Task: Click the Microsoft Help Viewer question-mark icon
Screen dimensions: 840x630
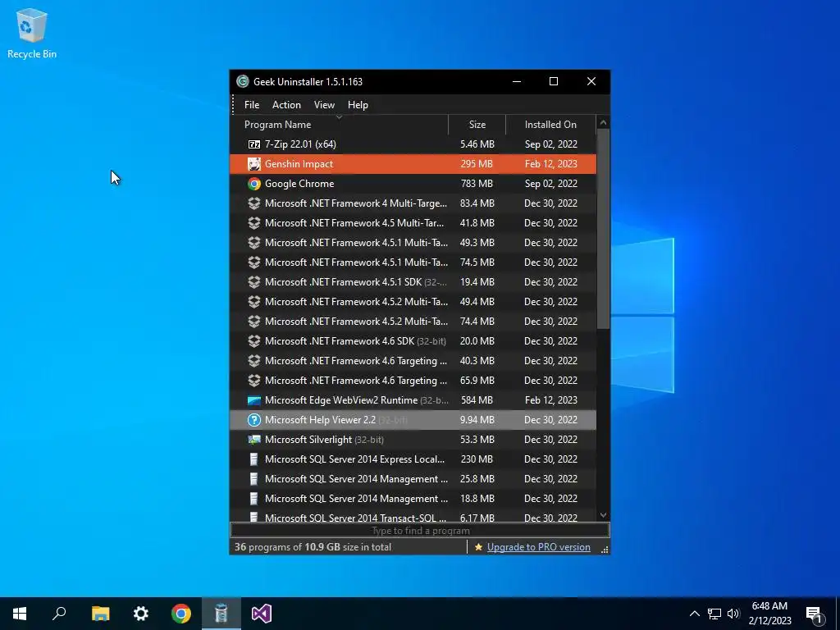Action: pyautogui.click(x=254, y=420)
